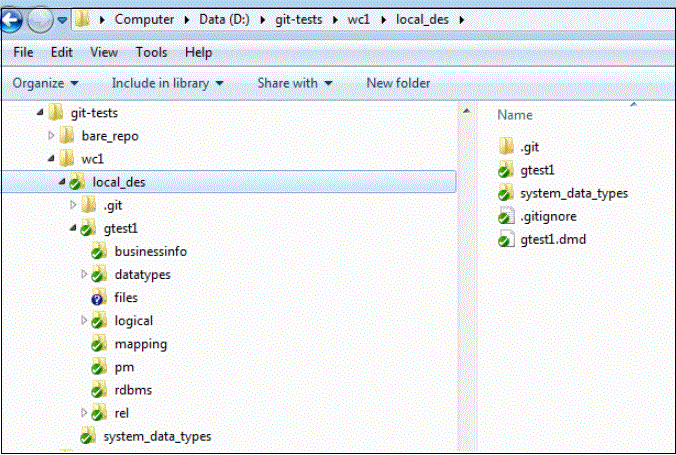
Task: Open breadcrumb arrow after Data (D:)
Action: coord(262,20)
